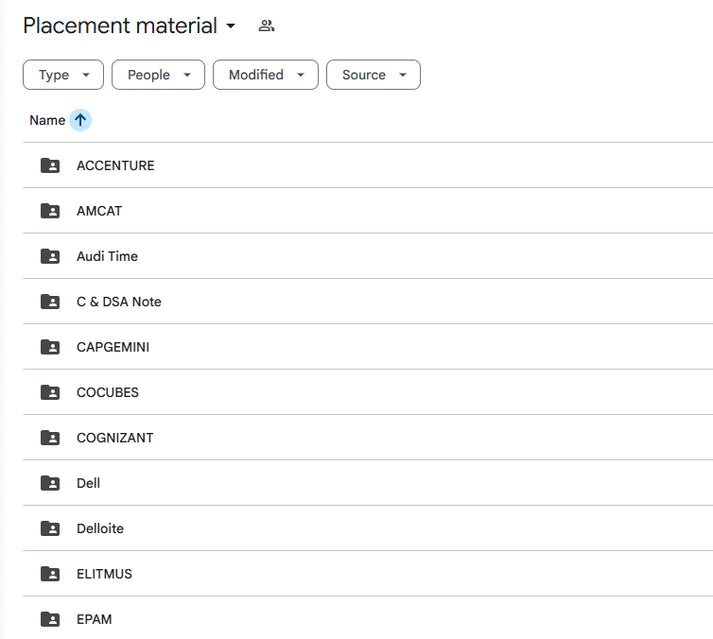Open the Source filter dropdown
The width and height of the screenshot is (713, 639).
point(373,75)
